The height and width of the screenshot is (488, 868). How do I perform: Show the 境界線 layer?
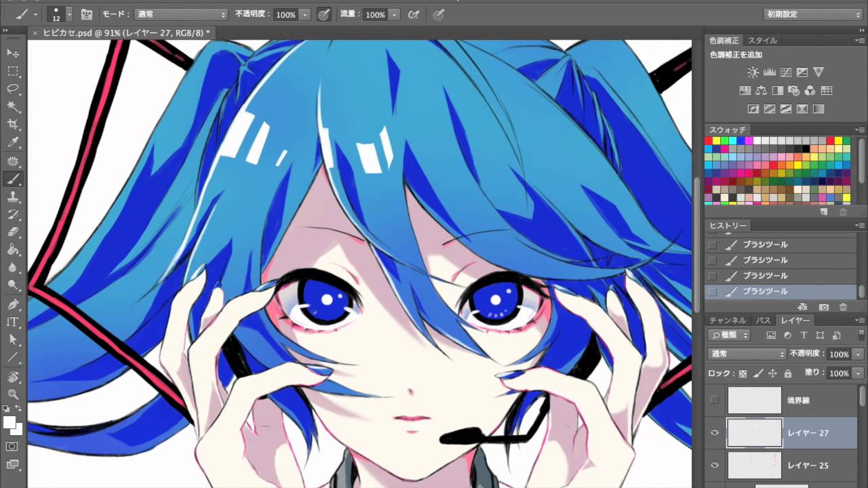(714, 400)
